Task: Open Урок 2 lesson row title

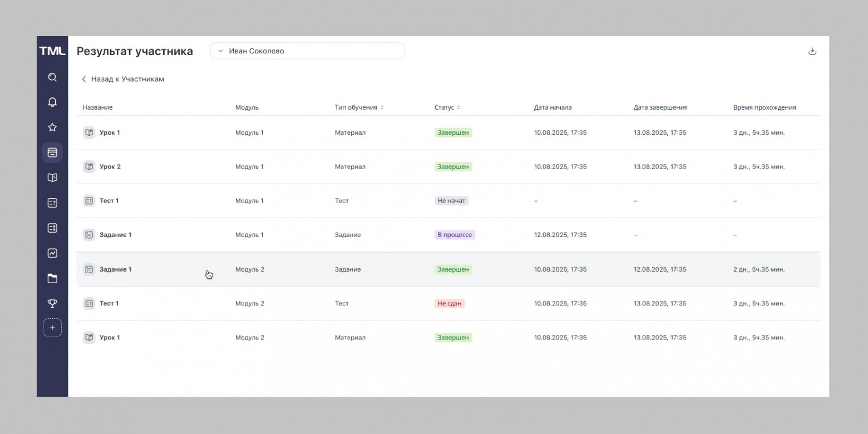Action: [110, 166]
